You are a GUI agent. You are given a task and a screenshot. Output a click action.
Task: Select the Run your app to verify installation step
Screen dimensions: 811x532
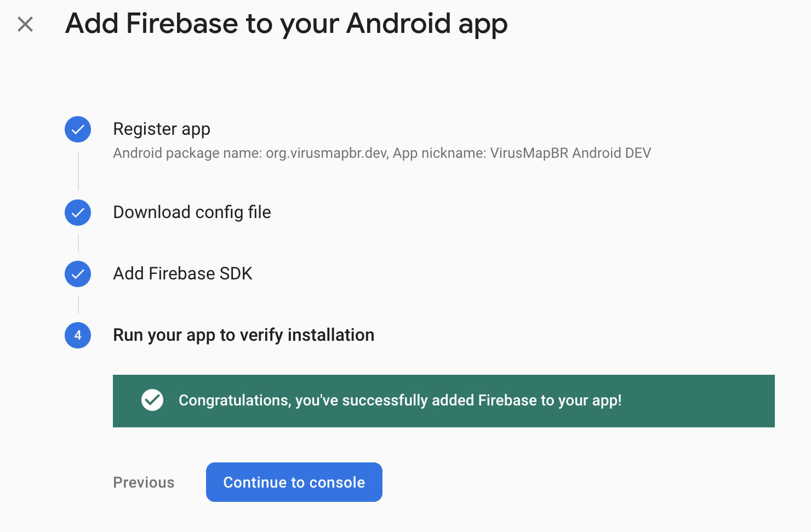point(243,335)
